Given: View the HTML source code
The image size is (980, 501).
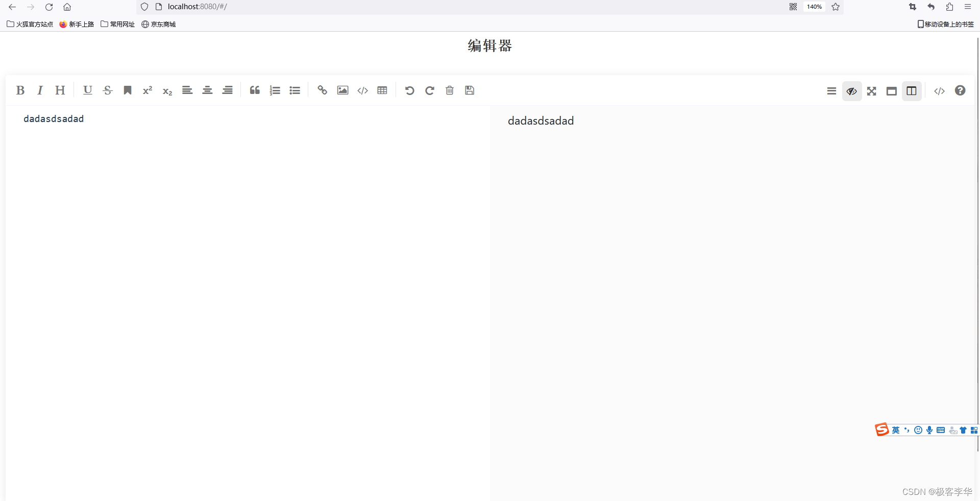Looking at the screenshot, I should pos(939,91).
